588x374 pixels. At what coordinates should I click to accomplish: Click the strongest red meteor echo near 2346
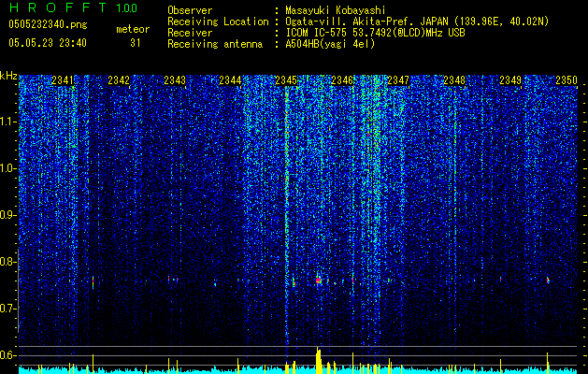(319, 280)
